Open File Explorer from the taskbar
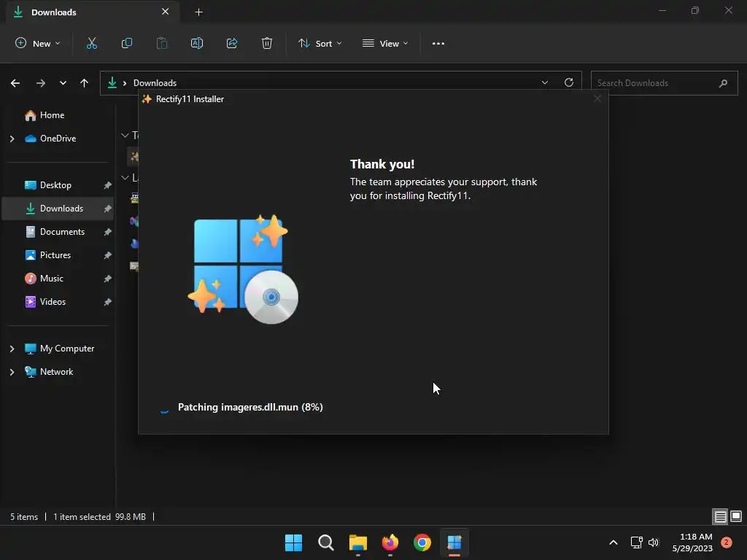 coord(357,542)
